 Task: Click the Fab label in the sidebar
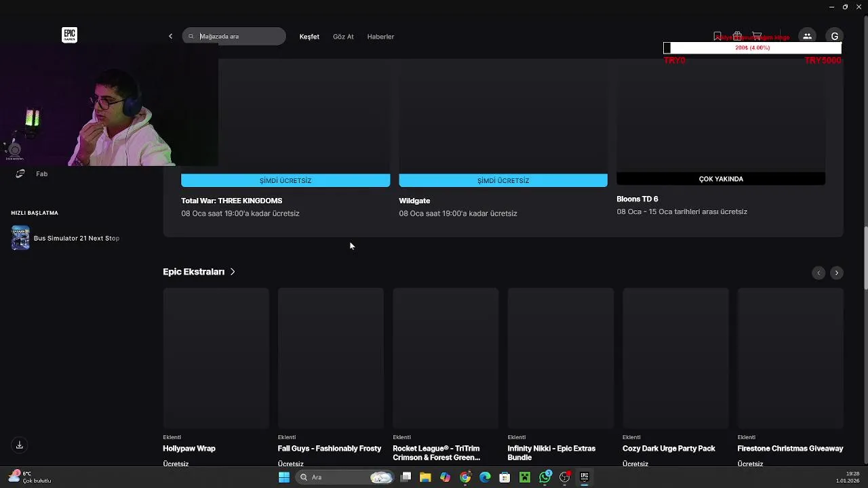click(42, 174)
